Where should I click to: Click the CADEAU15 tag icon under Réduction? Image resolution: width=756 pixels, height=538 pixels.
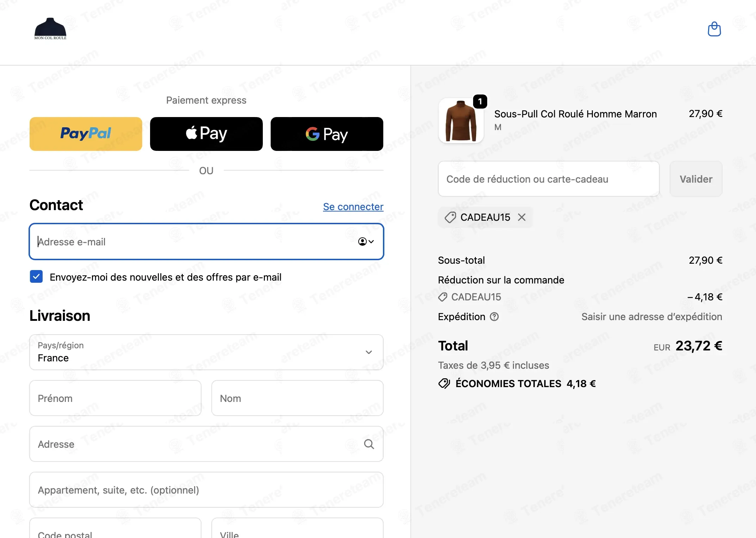[x=442, y=297]
